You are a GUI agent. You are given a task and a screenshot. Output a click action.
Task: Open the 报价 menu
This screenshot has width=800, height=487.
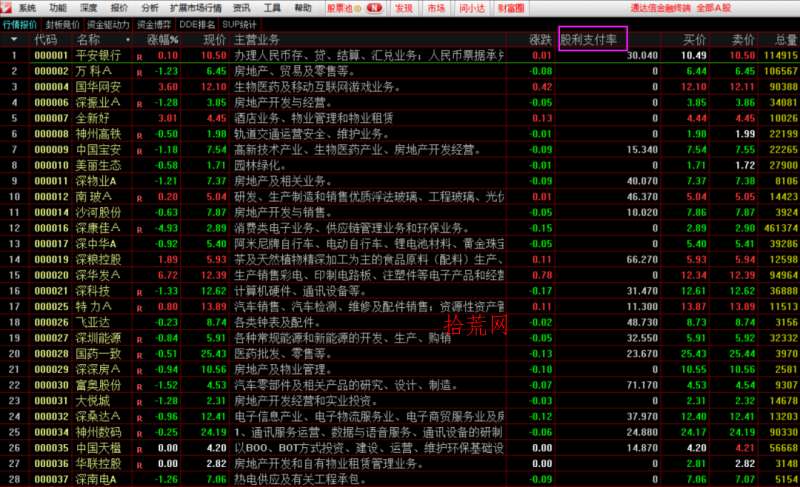click(x=119, y=8)
